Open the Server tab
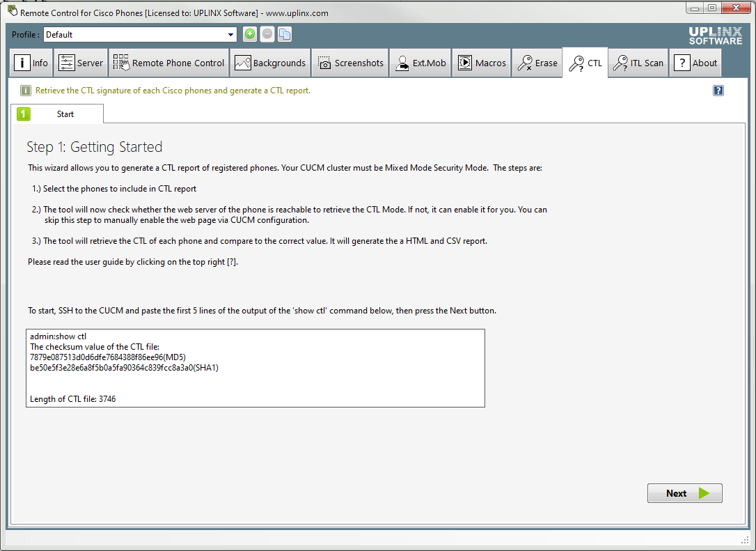Viewport: 756px width, 551px height. [81, 63]
